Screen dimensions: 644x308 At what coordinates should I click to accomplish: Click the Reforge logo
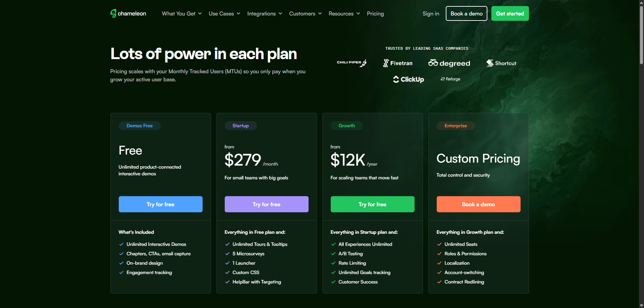click(450, 79)
